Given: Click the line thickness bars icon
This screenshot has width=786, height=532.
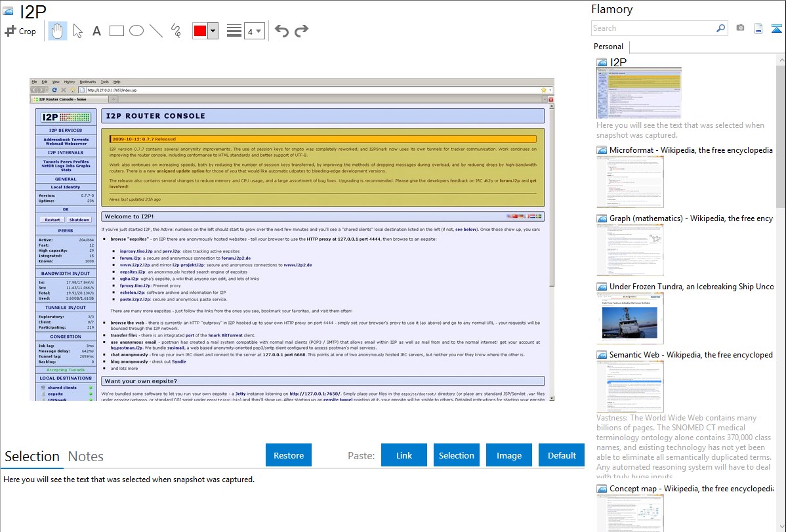Looking at the screenshot, I should [234, 31].
